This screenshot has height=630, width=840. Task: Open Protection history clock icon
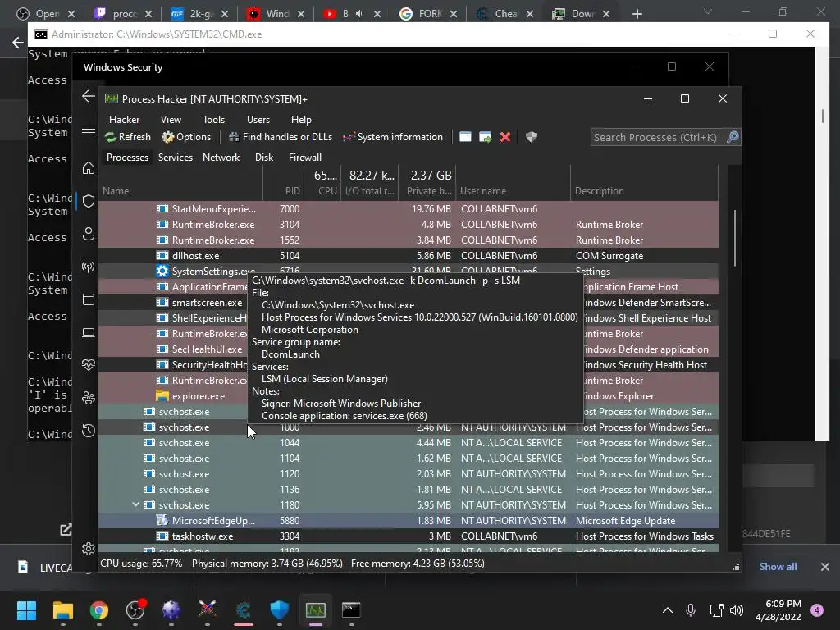coord(89,431)
